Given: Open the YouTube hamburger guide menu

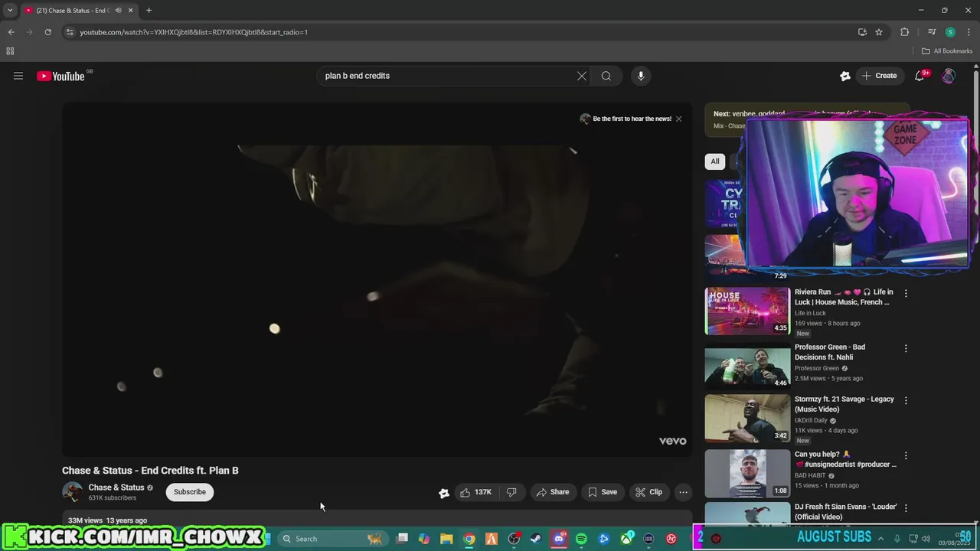Looking at the screenshot, I should click(18, 76).
